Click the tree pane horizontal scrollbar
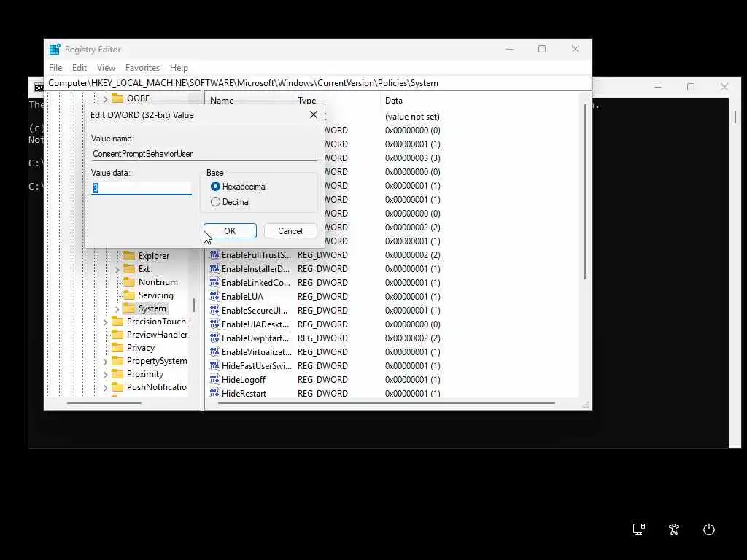Viewport: 747px width, 560px height. 104,403
